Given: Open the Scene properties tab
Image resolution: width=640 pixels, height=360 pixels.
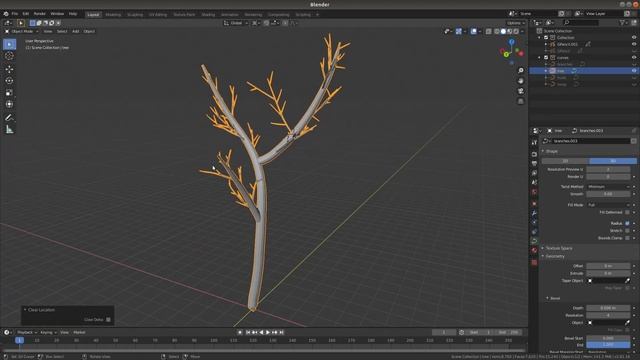Looking at the screenshot, I should tap(534, 182).
